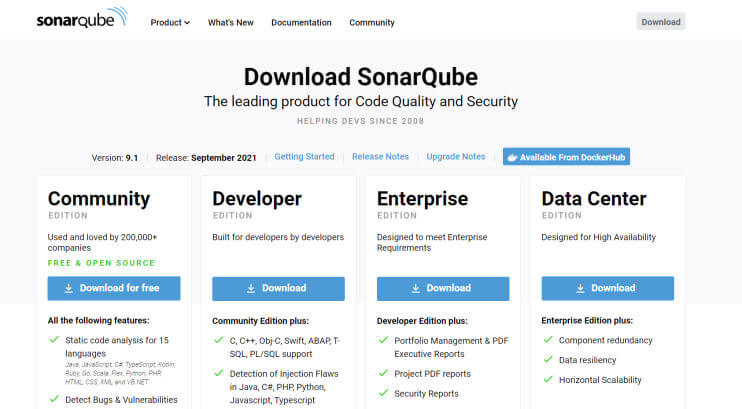Click the Community edition heading

click(x=99, y=199)
